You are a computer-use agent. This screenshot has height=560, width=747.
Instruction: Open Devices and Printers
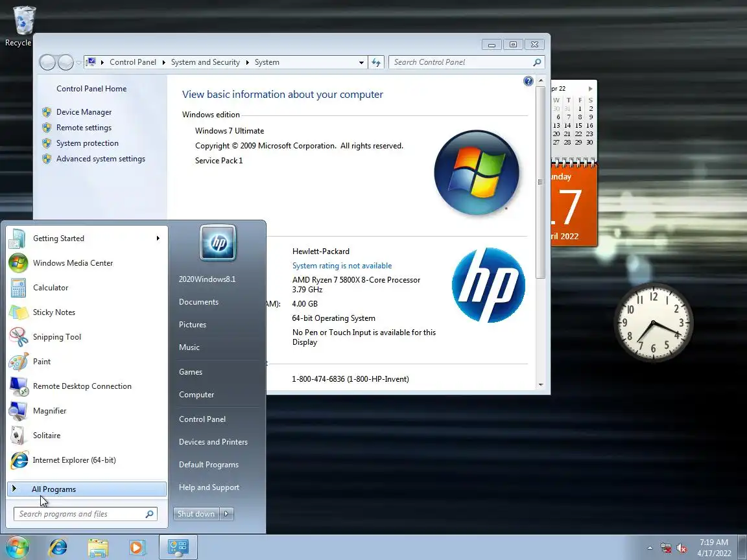point(213,442)
